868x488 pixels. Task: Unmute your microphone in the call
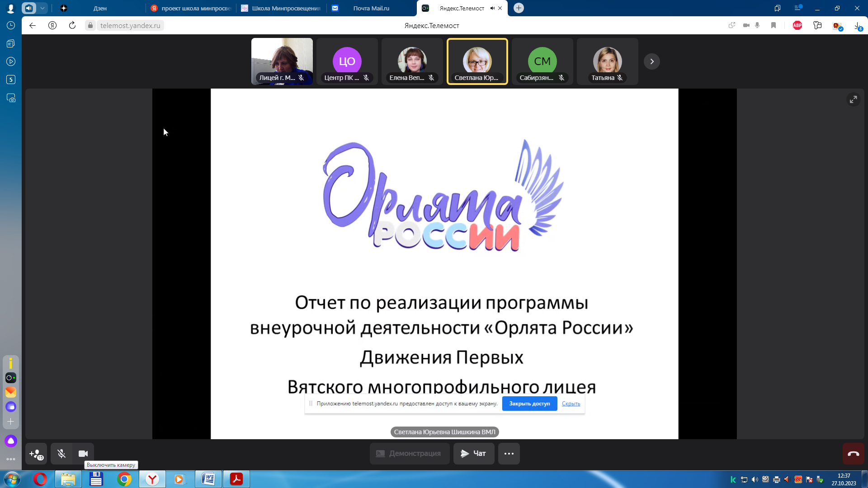pyautogui.click(x=61, y=454)
